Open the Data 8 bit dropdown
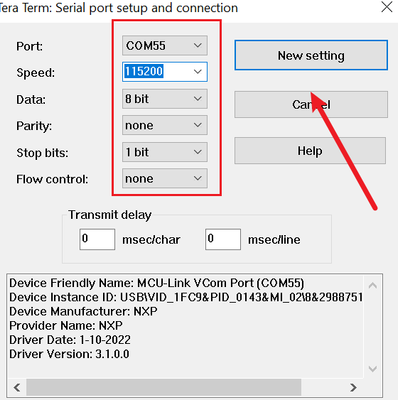 pyautogui.click(x=165, y=99)
